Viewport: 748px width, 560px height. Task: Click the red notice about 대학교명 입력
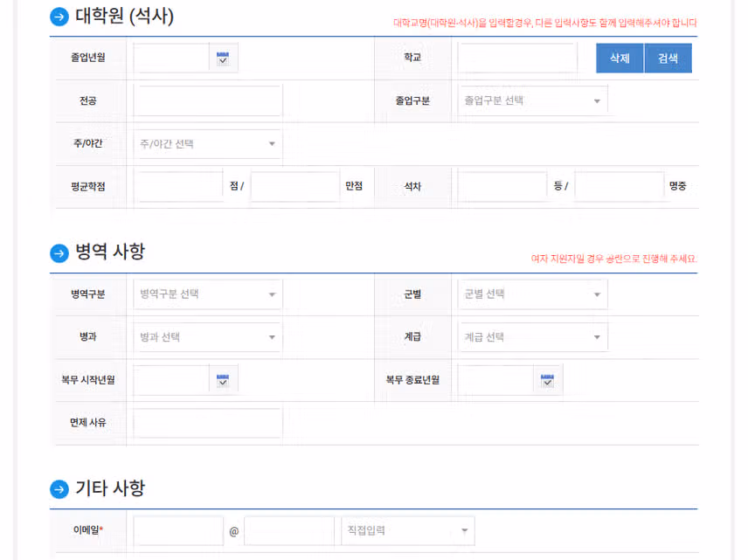click(x=545, y=23)
